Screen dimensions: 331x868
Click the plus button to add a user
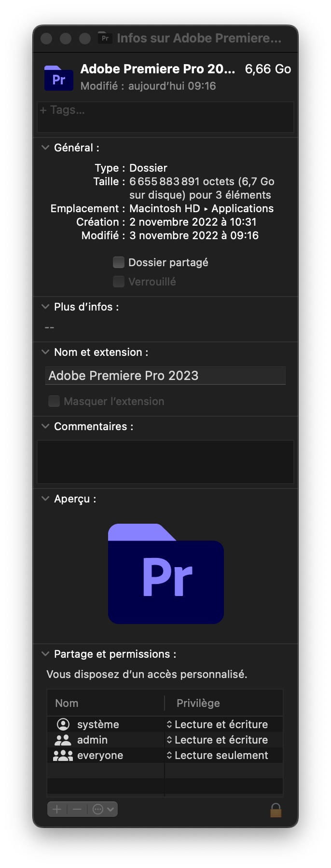(x=57, y=809)
